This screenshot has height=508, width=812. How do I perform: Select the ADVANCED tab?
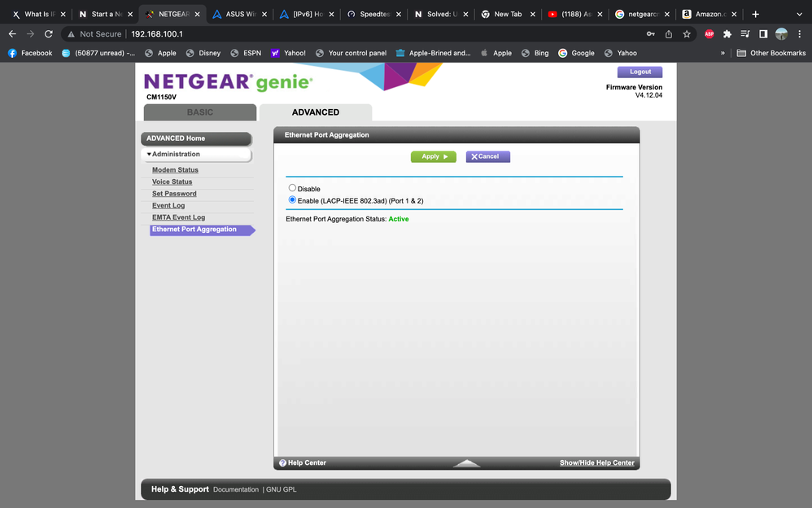click(316, 112)
